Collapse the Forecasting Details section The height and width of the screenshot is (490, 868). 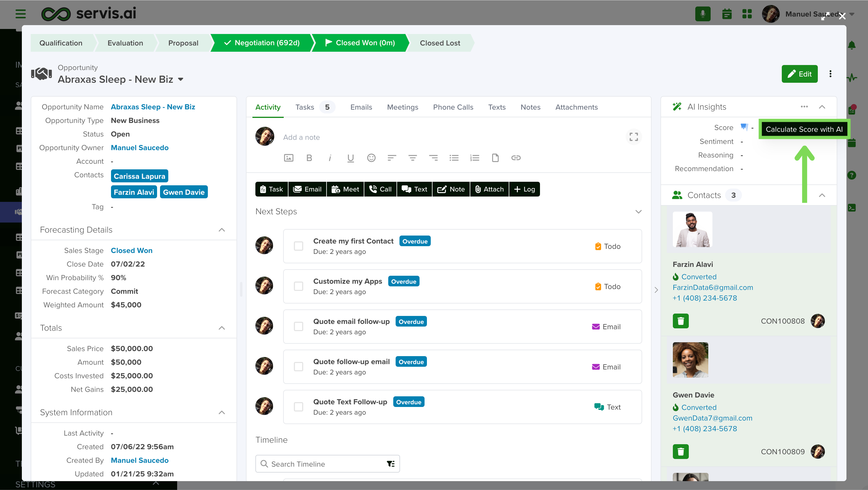pos(222,230)
